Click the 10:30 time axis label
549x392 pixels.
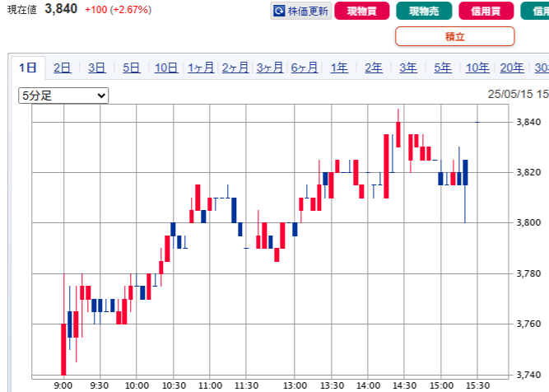pyautogui.click(x=174, y=385)
